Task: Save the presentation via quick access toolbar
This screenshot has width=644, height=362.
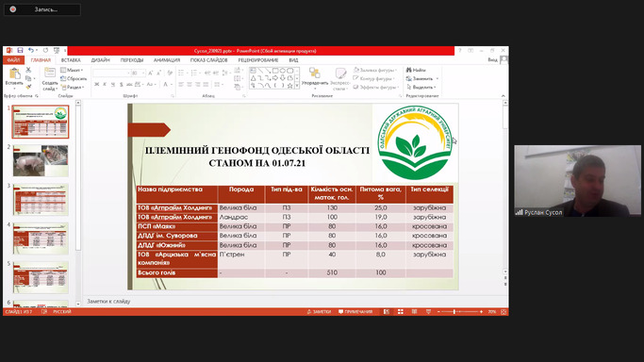Action: [x=20, y=51]
